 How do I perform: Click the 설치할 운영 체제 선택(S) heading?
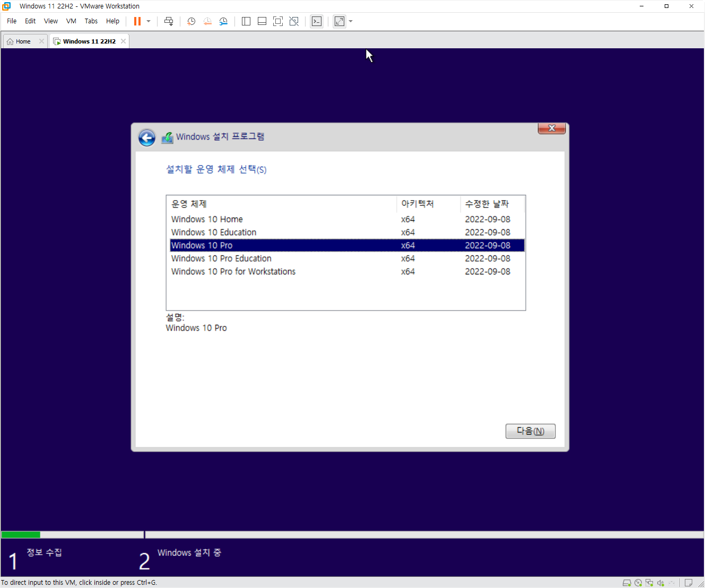pyautogui.click(x=216, y=169)
